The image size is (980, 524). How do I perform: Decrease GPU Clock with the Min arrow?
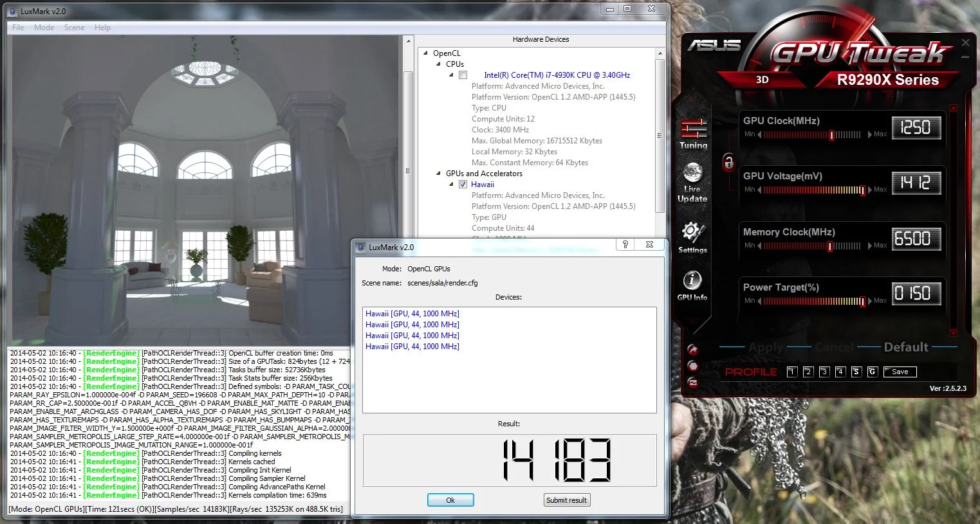click(759, 134)
